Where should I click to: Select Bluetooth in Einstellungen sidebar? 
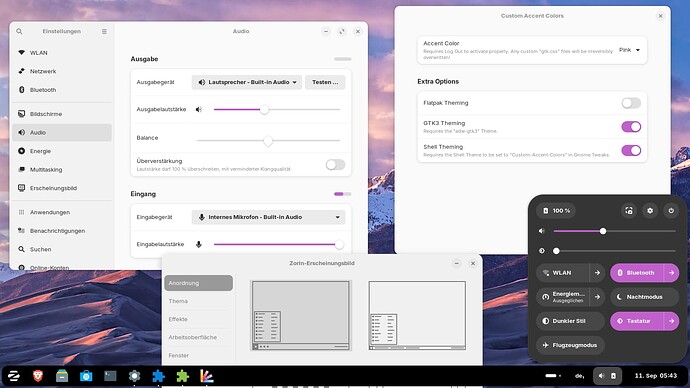point(62,90)
